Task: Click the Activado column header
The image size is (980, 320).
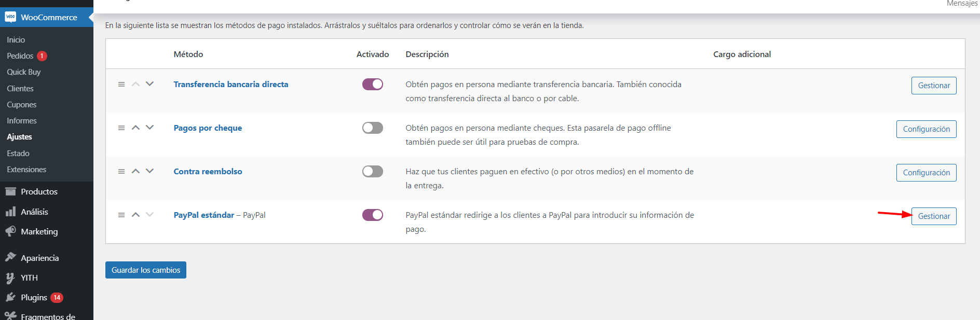Action: click(x=373, y=54)
